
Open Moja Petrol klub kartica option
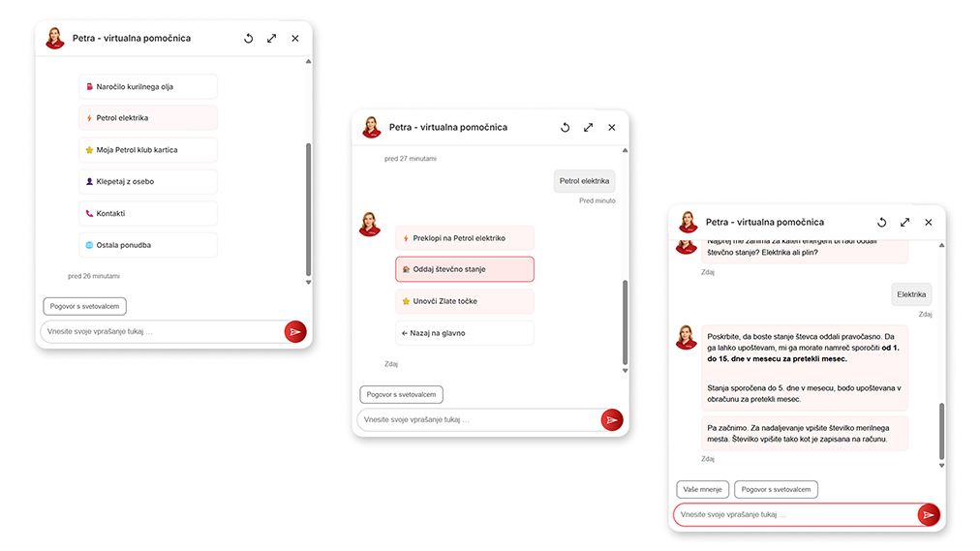148,150
